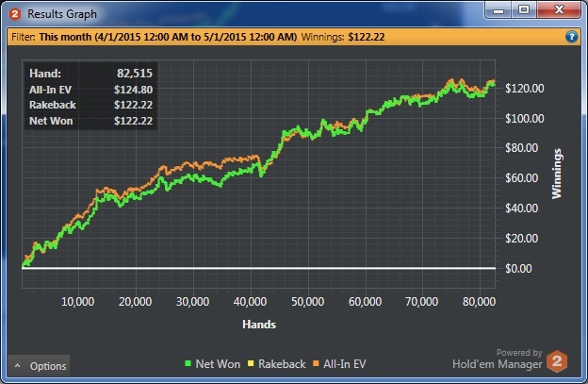The width and height of the screenshot is (588, 384).
Task: Click the blue help question mark icon
Action: pyautogui.click(x=571, y=37)
